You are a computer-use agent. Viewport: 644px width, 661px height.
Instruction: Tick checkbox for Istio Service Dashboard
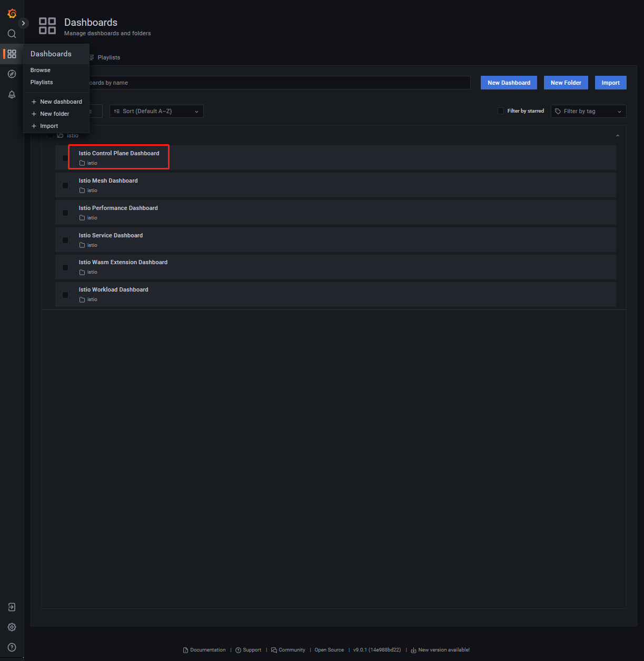pos(65,240)
